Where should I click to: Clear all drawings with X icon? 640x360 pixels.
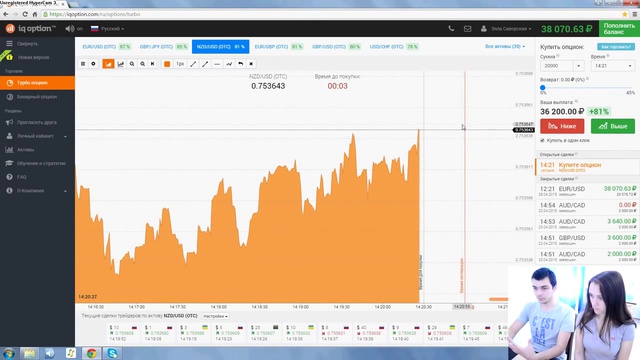pos(251,64)
